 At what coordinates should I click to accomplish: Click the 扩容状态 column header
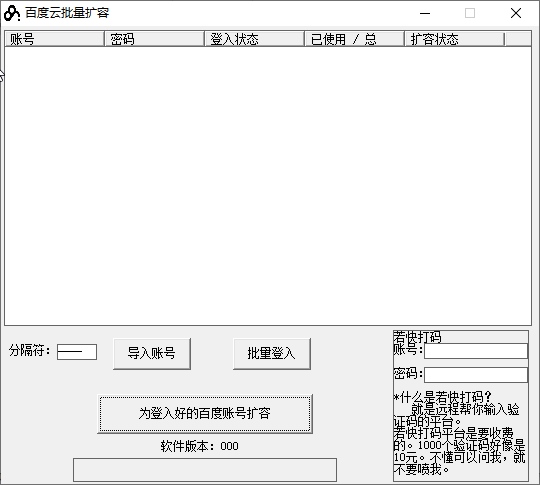[454, 39]
